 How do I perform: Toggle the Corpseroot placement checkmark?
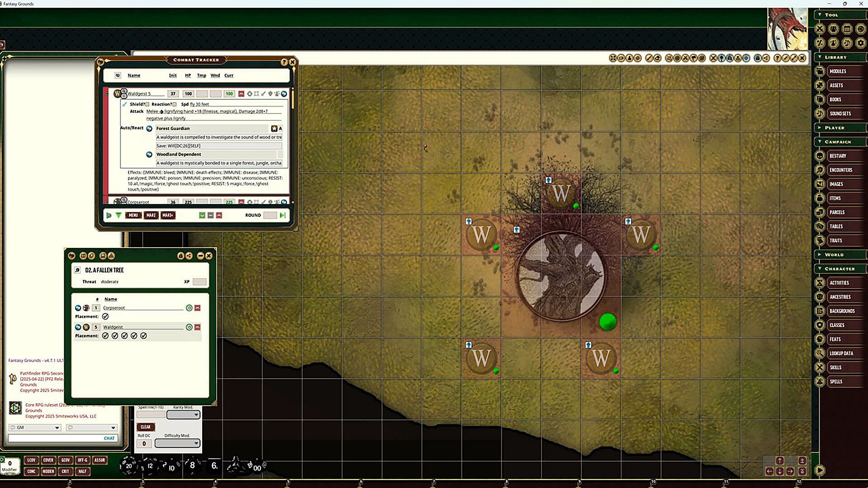[x=105, y=316]
